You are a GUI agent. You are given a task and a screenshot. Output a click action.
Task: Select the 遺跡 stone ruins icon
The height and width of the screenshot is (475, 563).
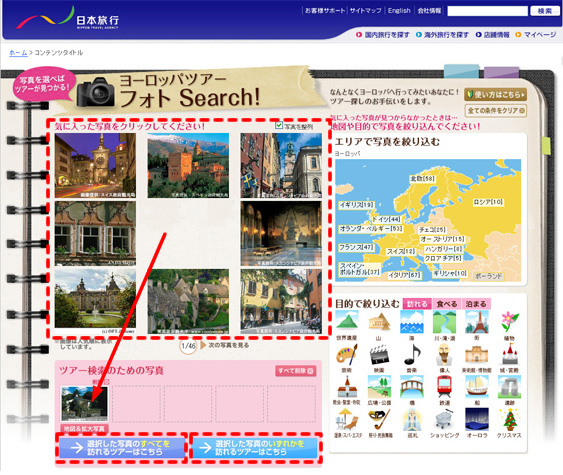pos(510,387)
